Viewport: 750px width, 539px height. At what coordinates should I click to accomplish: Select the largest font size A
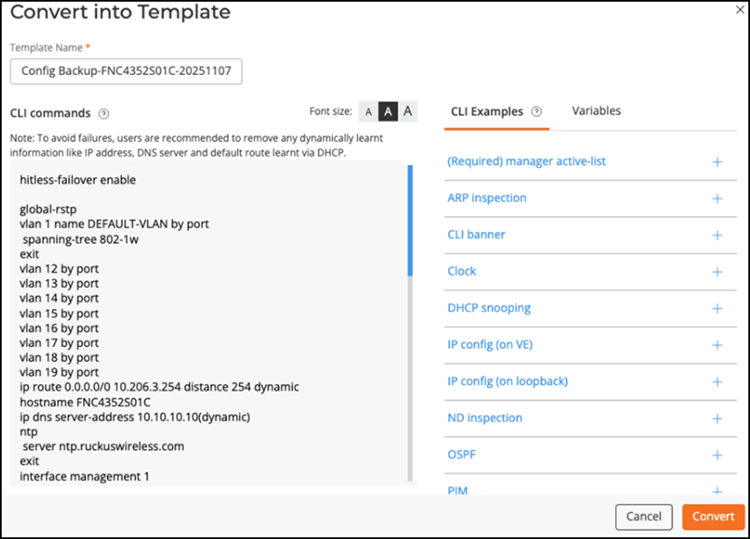coord(408,112)
